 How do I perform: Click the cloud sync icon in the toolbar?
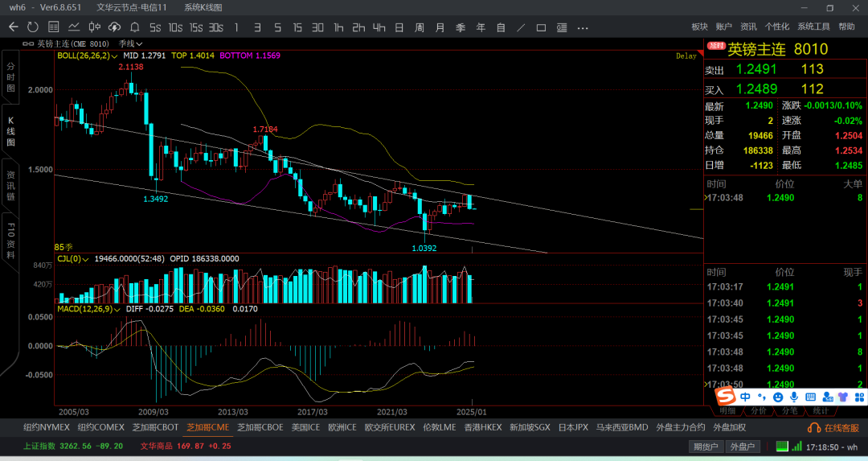(114, 27)
